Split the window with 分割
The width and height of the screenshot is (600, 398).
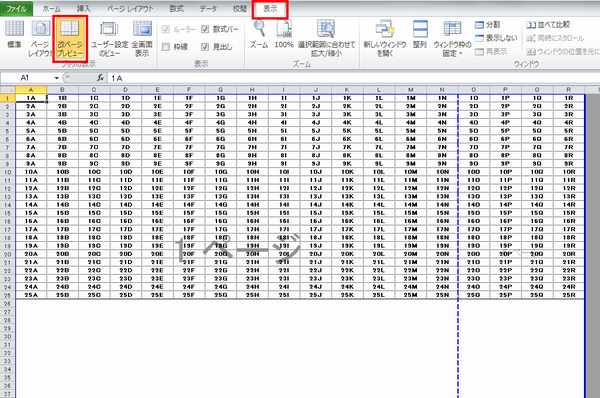(x=488, y=25)
